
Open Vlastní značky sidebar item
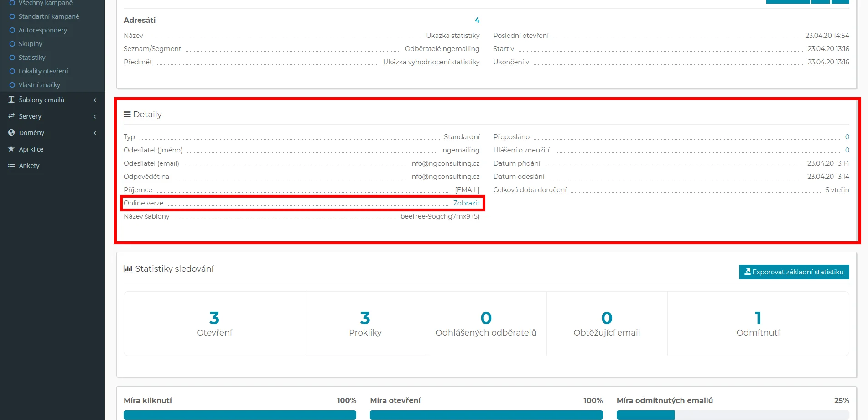coord(39,85)
